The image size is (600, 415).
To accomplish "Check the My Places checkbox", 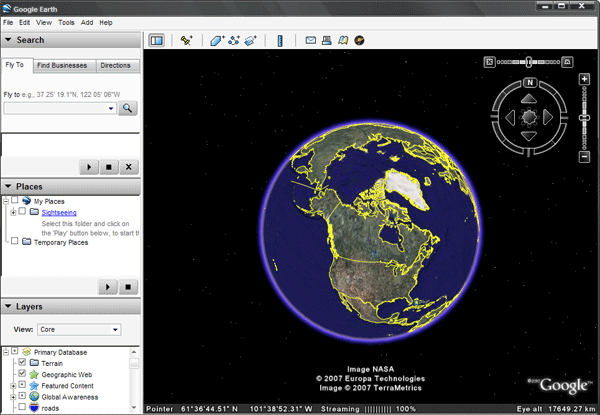I will click(15, 200).
